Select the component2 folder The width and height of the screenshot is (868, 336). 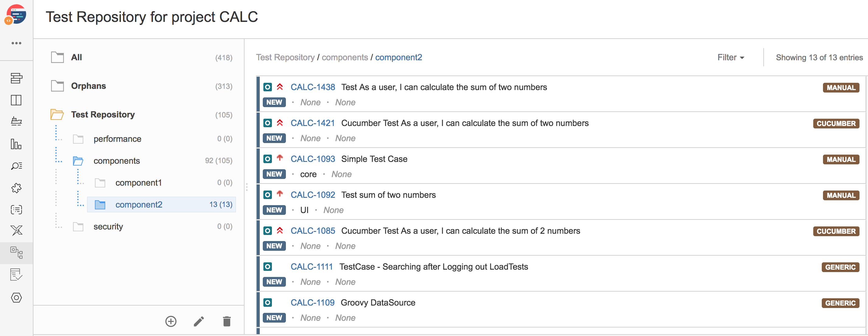pos(161,205)
